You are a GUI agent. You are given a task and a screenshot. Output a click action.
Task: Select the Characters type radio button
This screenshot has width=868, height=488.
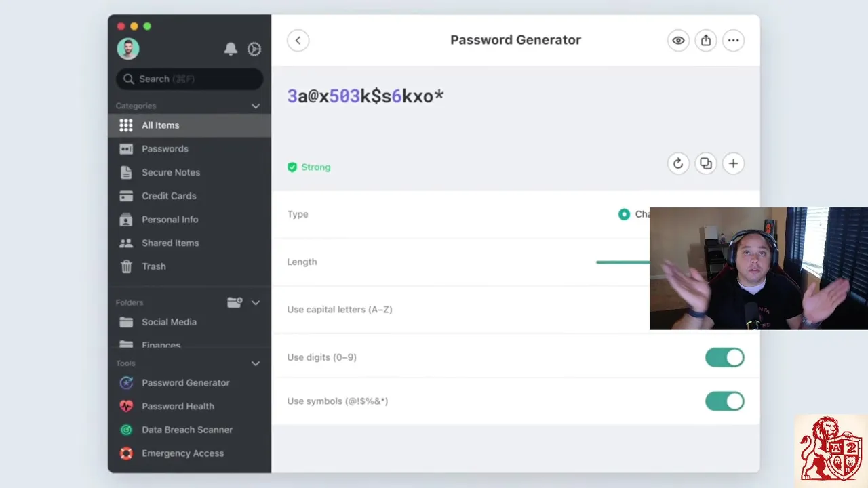click(624, 214)
